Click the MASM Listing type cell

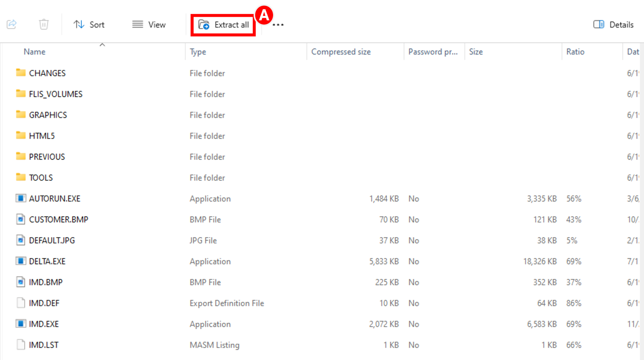pyautogui.click(x=214, y=345)
